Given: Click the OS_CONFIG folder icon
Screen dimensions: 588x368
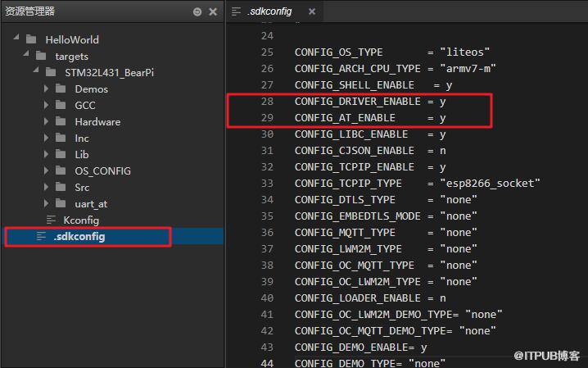Looking at the screenshot, I should point(61,170).
